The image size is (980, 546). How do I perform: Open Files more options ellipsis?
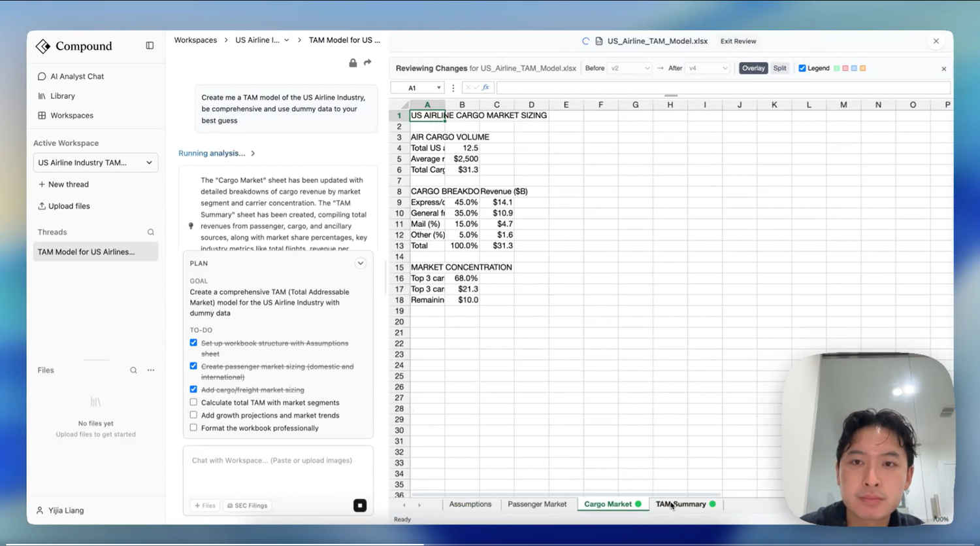pyautogui.click(x=151, y=370)
